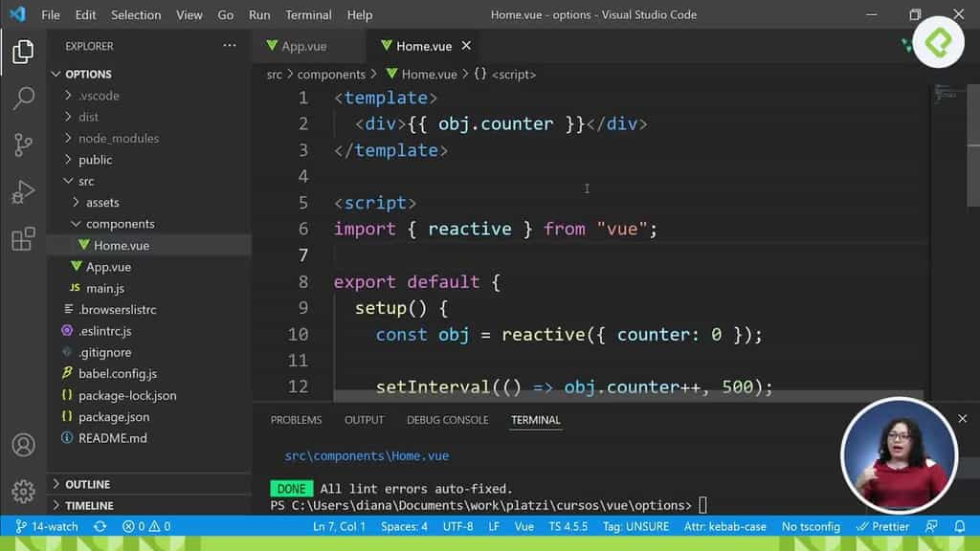The width and height of the screenshot is (980, 551).
Task: Open the Terminal menu
Action: [x=308, y=14]
